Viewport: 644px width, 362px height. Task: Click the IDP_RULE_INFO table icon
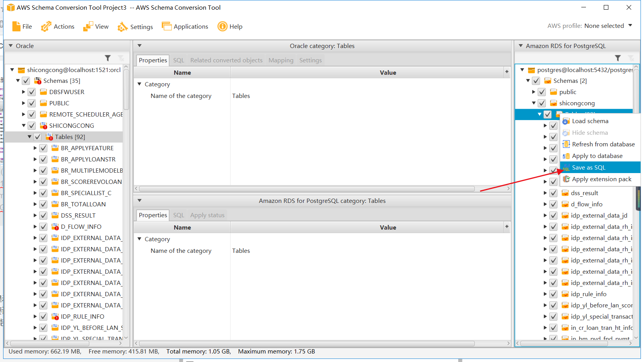coord(55,317)
